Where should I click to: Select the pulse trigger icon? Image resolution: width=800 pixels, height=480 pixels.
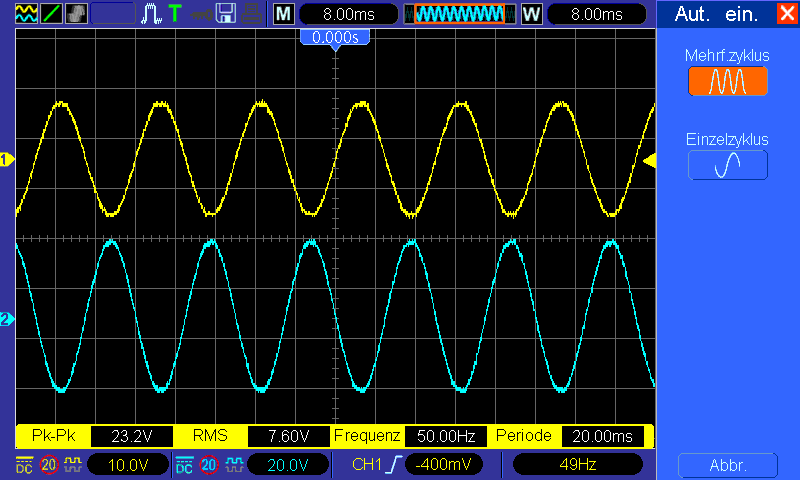152,14
